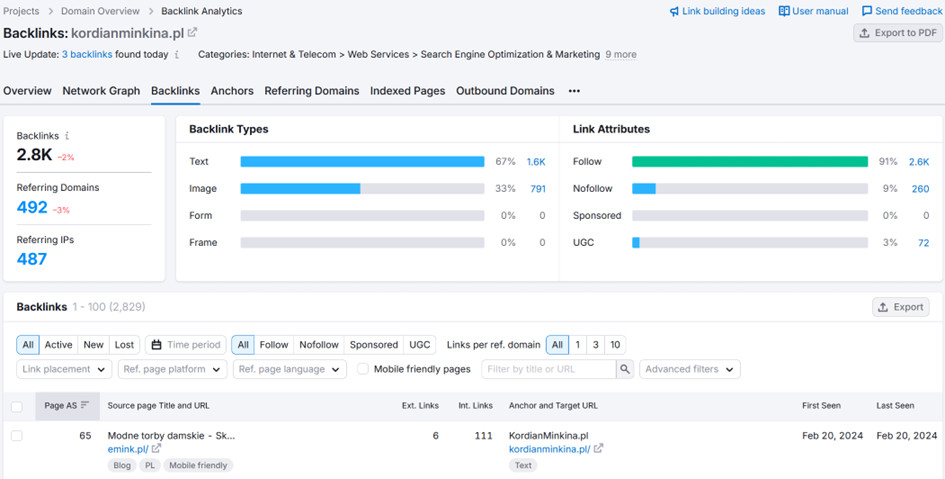Open the 1.6K Text backlinks count

pyautogui.click(x=536, y=161)
